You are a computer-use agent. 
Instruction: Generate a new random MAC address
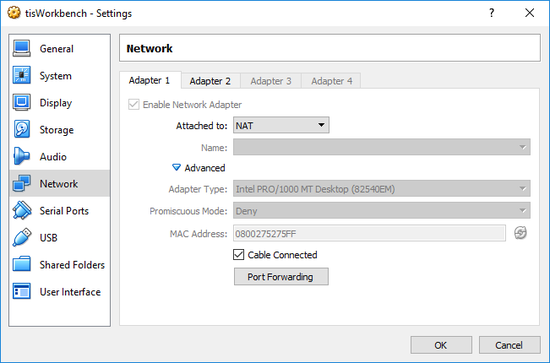(x=520, y=233)
